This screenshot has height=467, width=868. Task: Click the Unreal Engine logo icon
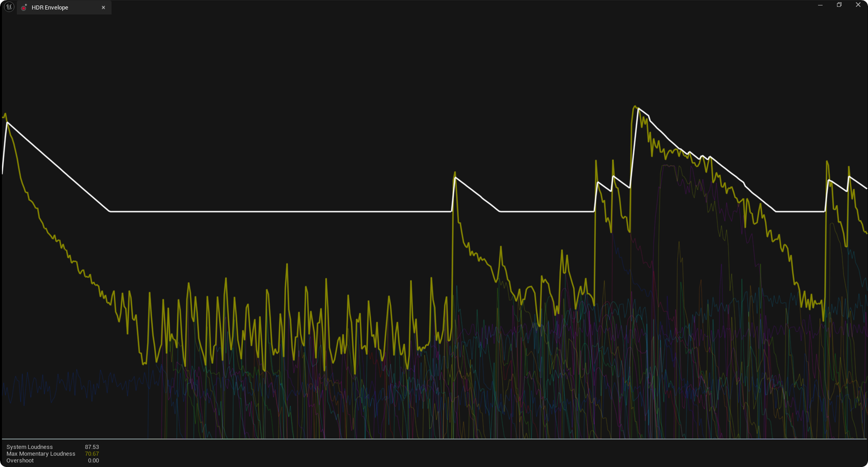9,7
